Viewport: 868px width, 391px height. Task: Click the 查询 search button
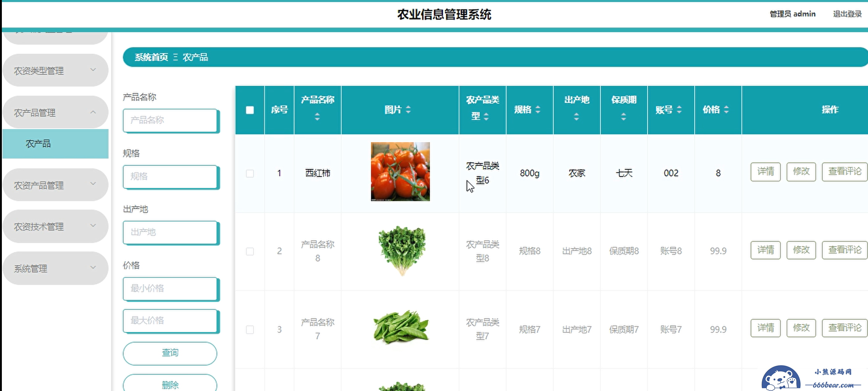[170, 353]
